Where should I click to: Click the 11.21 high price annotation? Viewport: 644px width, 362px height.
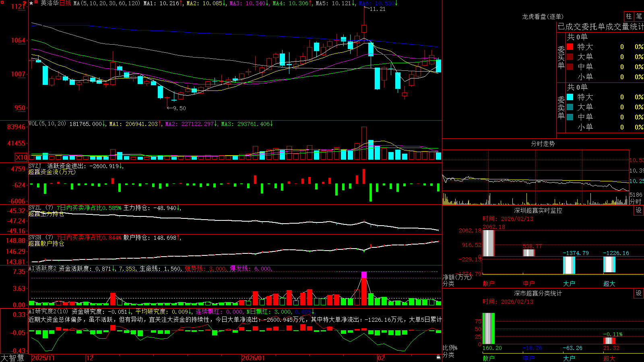point(378,9)
